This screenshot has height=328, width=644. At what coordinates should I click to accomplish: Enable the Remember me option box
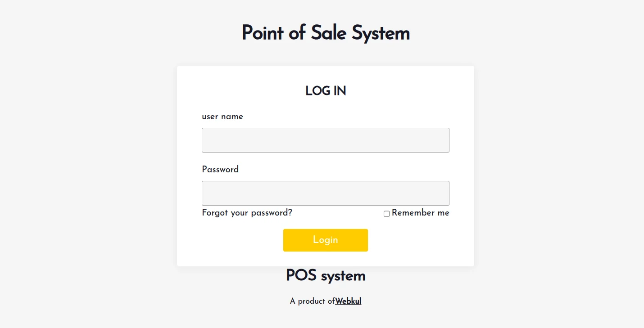[x=386, y=214]
